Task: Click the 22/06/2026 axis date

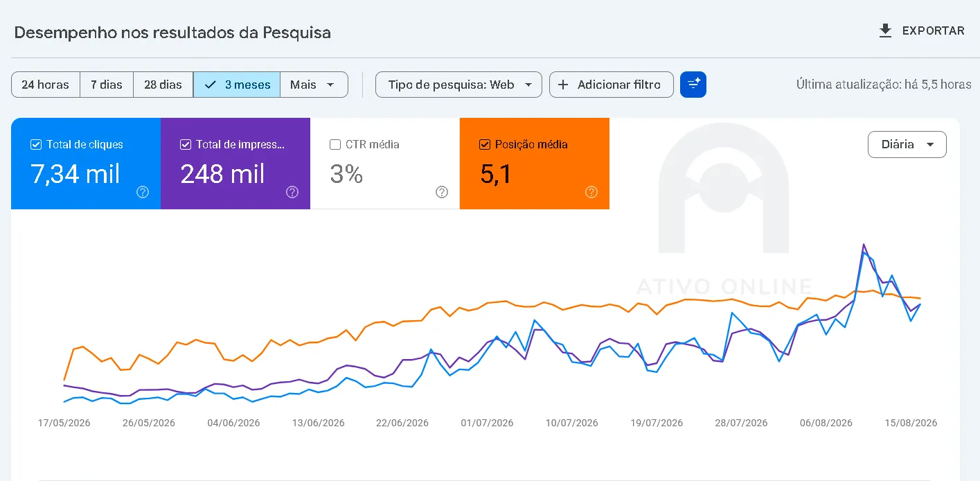Action: coord(402,423)
